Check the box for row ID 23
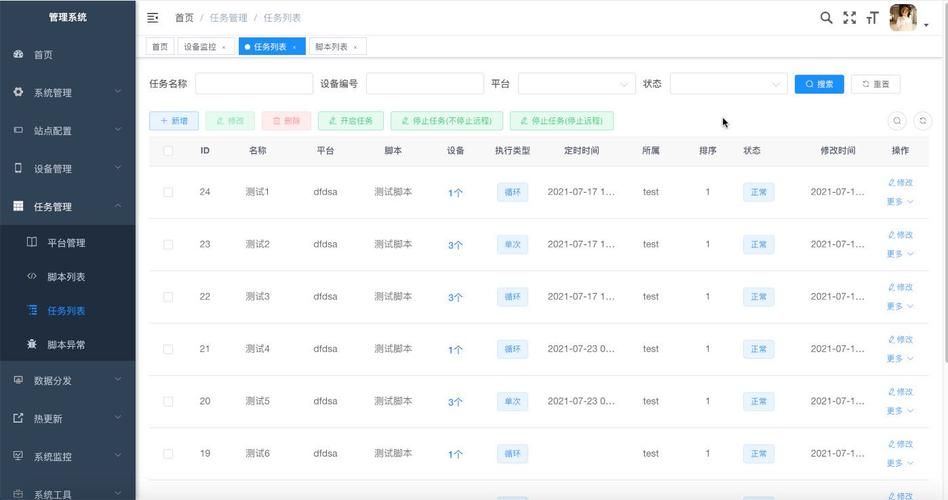The height and width of the screenshot is (500, 948). tap(168, 244)
